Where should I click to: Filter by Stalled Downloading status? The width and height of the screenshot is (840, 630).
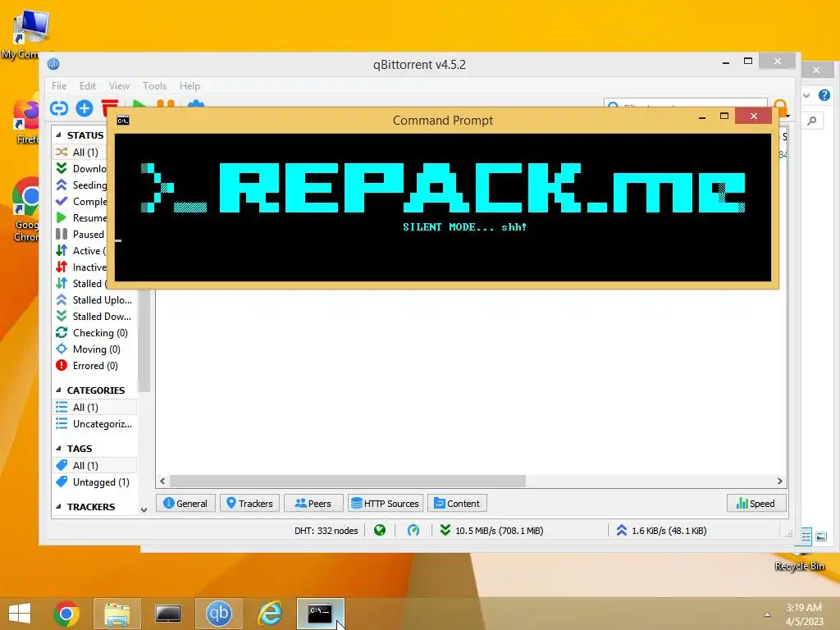tap(95, 316)
